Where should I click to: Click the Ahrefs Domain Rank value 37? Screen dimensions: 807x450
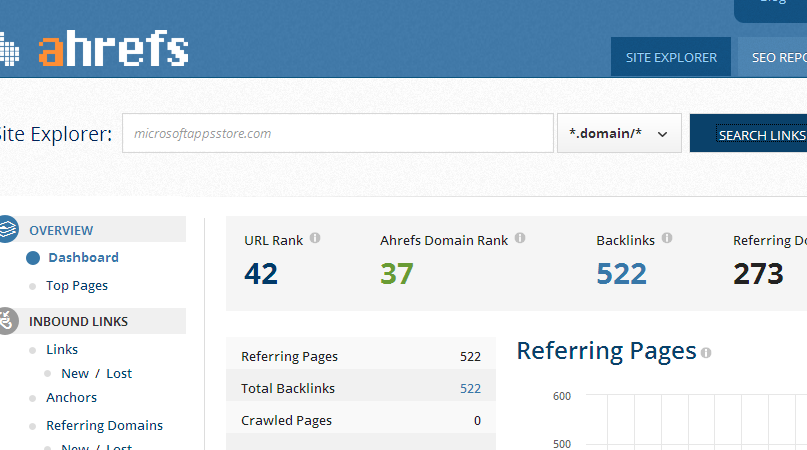pyautogui.click(x=397, y=273)
